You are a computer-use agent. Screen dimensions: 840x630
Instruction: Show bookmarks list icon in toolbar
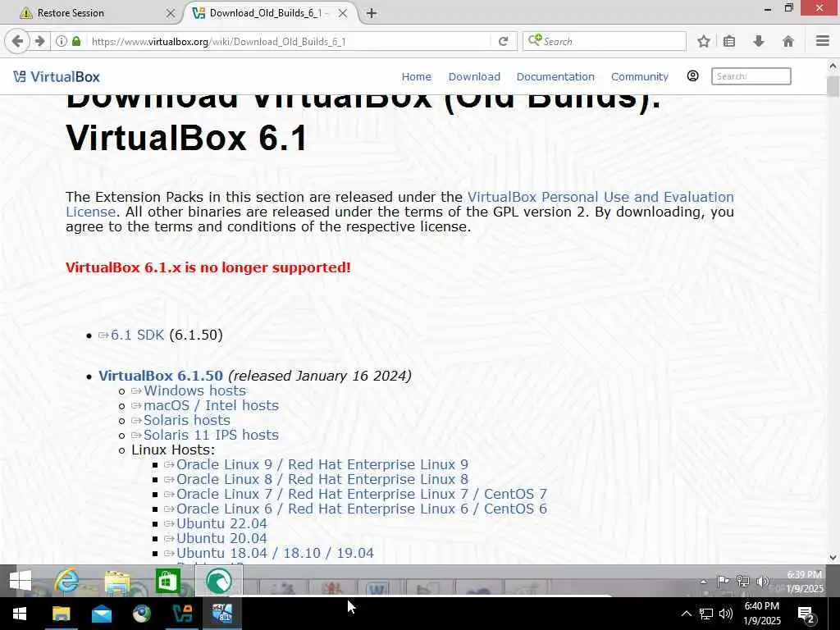pos(729,41)
